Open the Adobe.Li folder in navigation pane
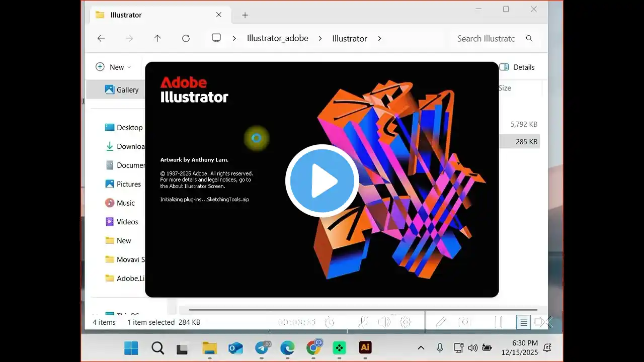The width and height of the screenshot is (644, 362). [x=125, y=278]
